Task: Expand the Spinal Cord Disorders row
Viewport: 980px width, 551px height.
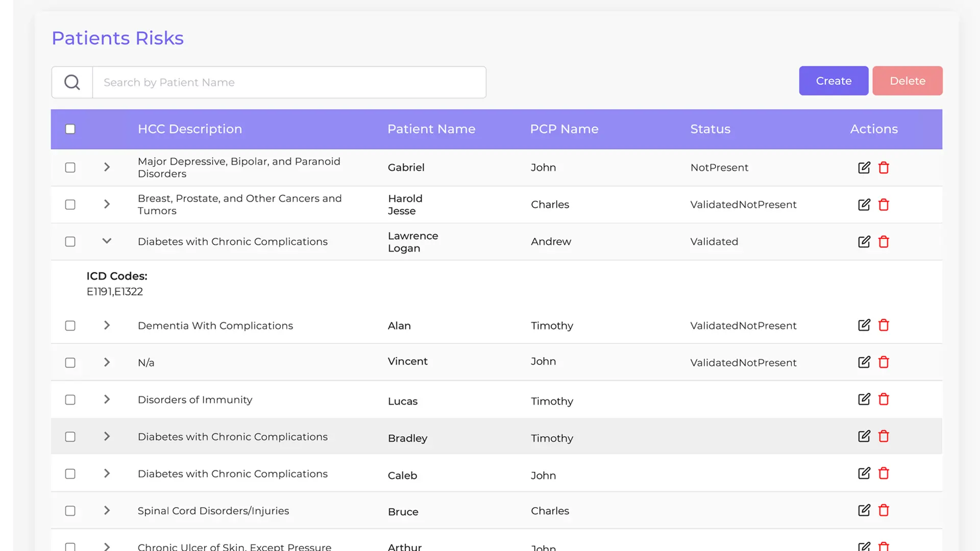Action: click(x=107, y=511)
